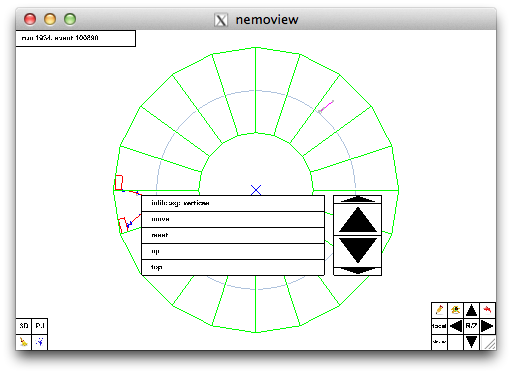Screen dimensions: 512x374
Task: Select the 'reset' entry in popup menu
Action: [x=233, y=235]
